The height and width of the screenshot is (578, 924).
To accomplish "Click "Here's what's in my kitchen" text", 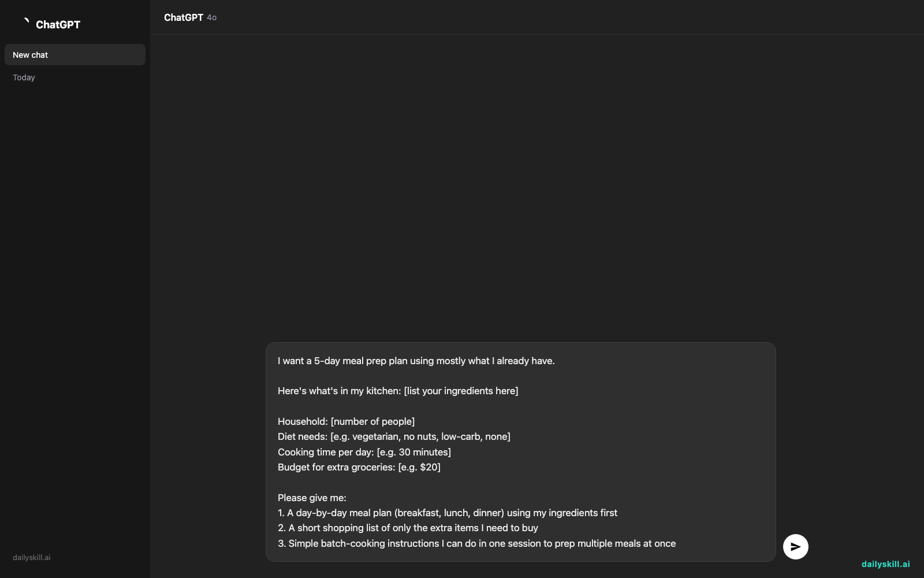I will point(339,391).
